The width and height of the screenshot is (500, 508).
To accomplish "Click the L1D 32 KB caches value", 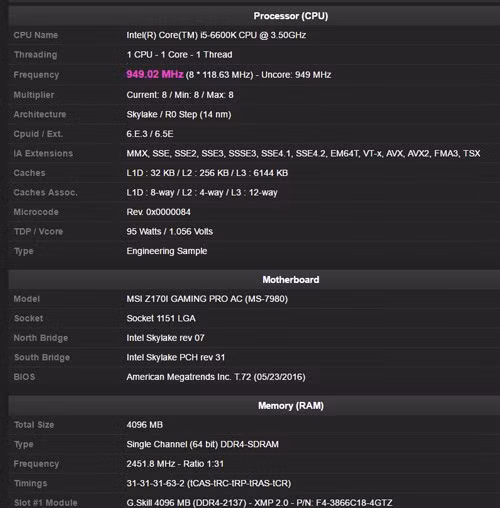I will pos(207,173).
